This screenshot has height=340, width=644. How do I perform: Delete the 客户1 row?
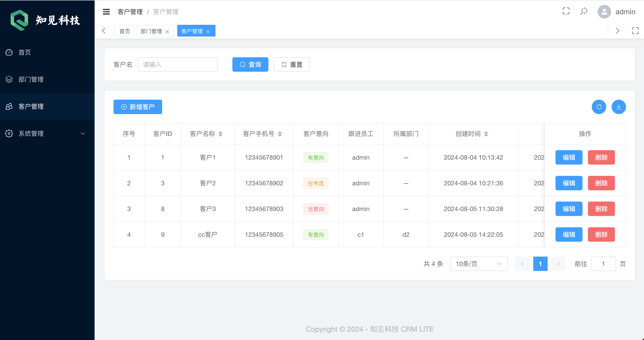(x=601, y=157)
